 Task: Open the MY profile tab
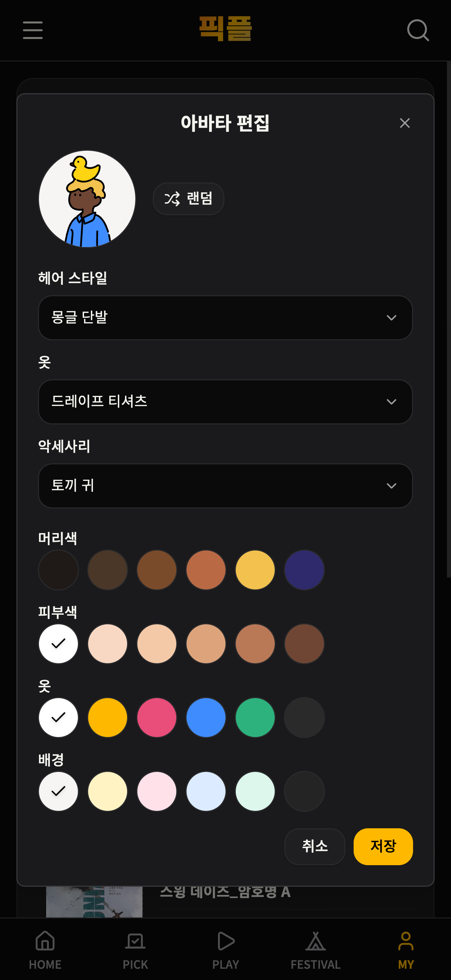(x=406, y=950)
